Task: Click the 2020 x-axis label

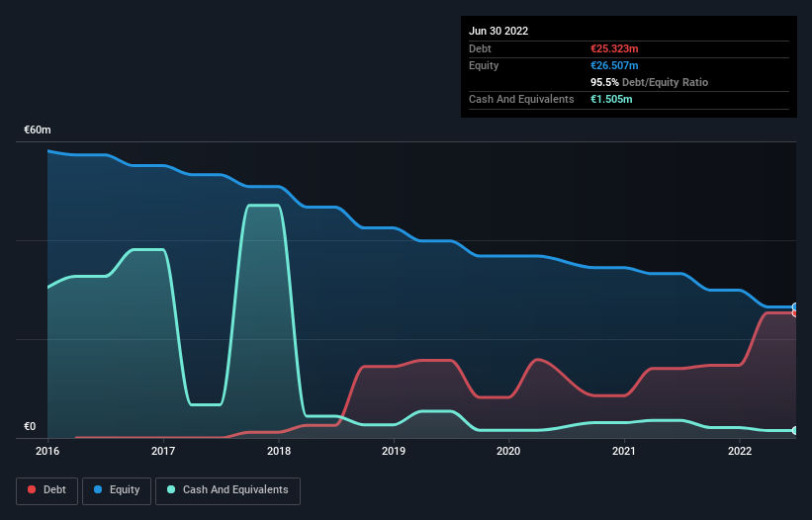Action: click(508, 451)
